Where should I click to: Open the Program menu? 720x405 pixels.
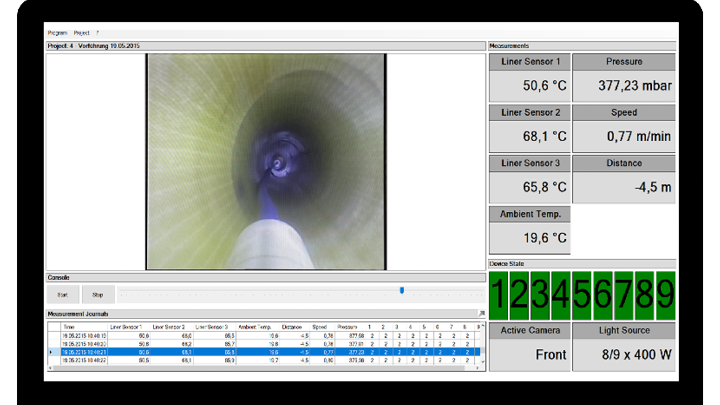[x=58, y=33]
